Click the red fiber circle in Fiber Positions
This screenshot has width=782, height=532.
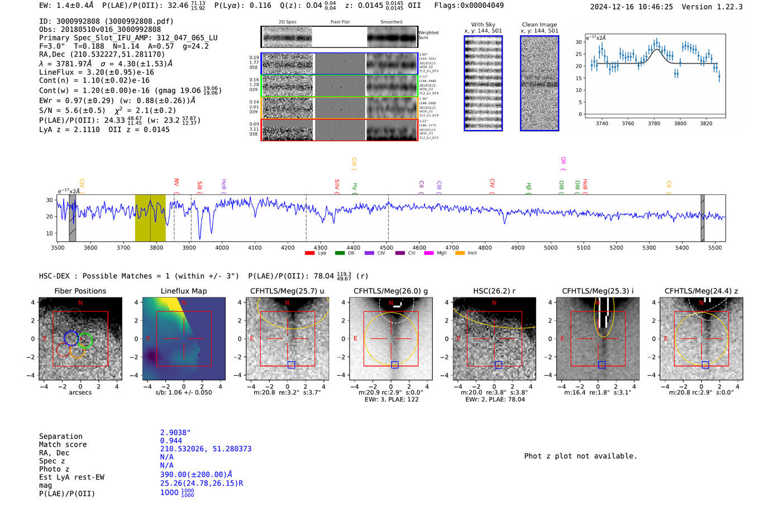click(64, 350)
